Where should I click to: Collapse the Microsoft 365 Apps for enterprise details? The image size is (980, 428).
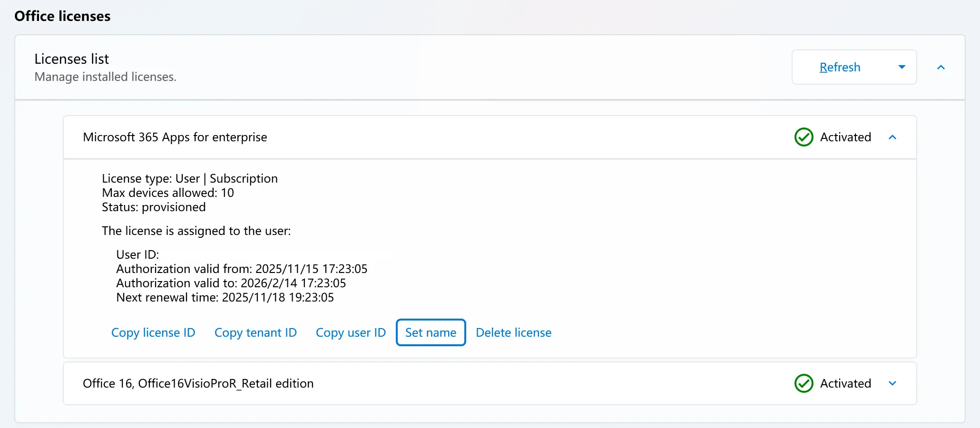coord(893,137)
